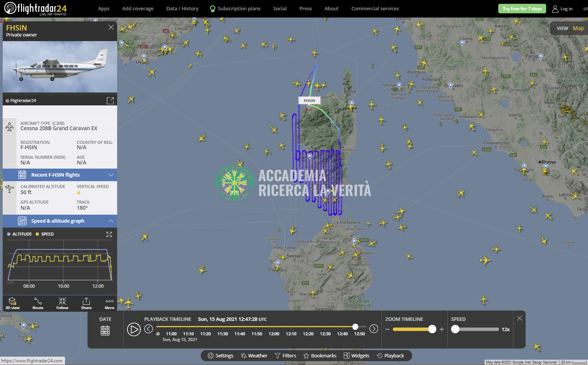Open the Data / History menu

coord(182,8)
